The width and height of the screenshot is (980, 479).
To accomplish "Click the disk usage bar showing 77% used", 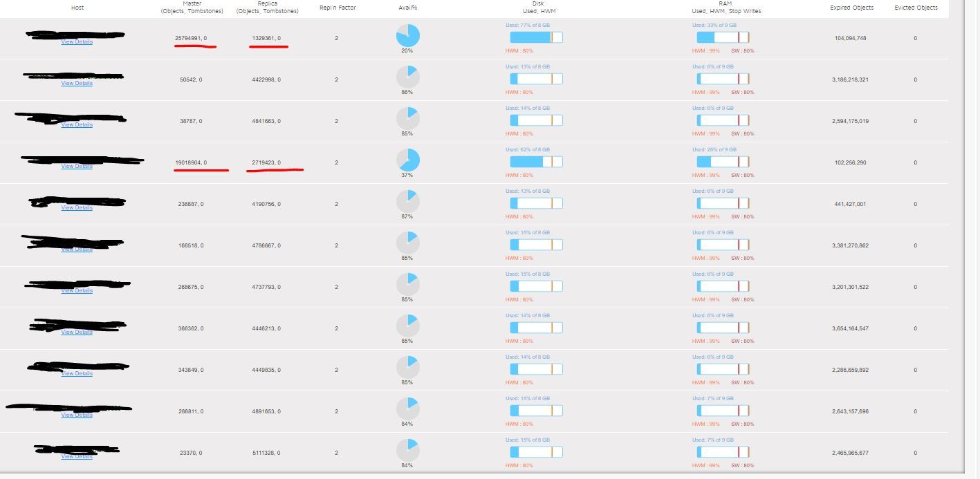I will coord(536,37).
